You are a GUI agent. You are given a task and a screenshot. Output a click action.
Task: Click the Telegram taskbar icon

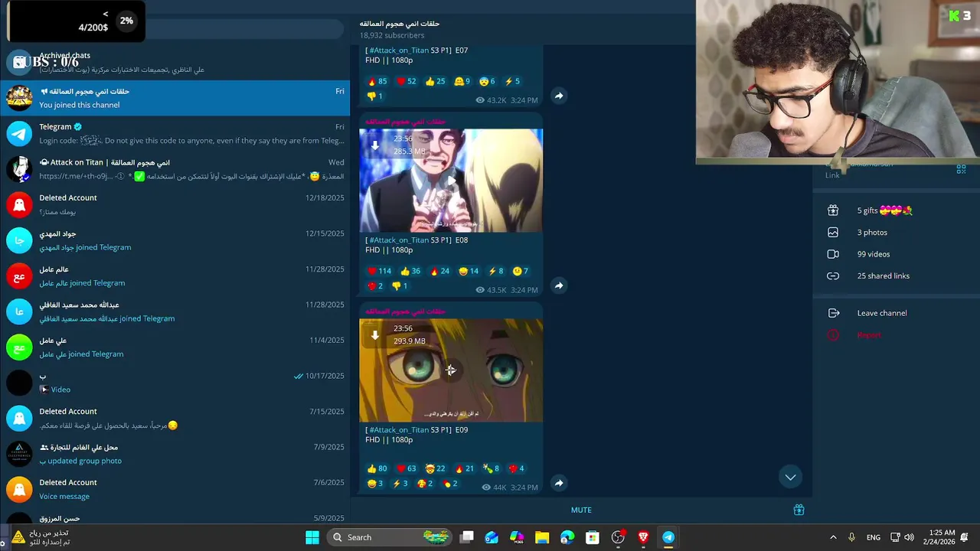pos(668,537)
